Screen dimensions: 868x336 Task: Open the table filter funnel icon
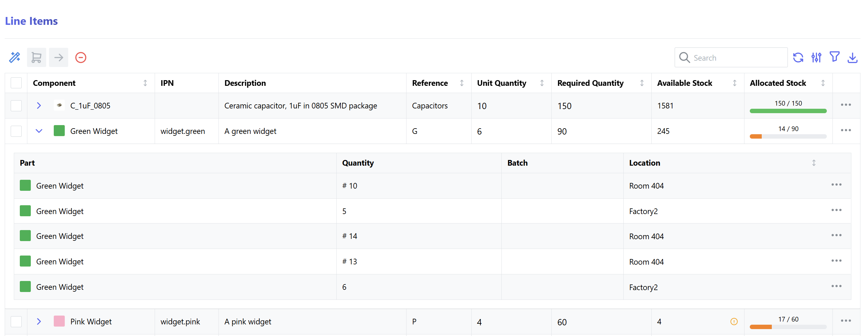coord(834,57)
